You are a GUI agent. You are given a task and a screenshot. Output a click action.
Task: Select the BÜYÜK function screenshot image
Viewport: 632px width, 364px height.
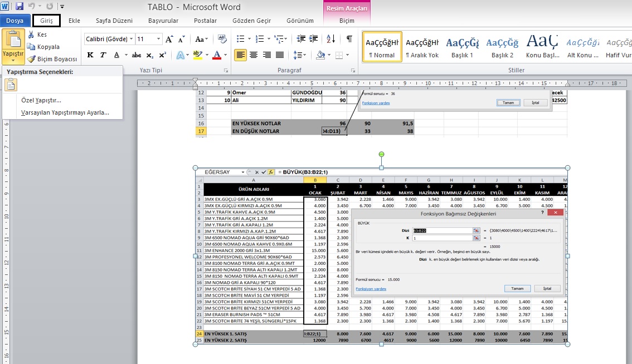coord(381,256)
